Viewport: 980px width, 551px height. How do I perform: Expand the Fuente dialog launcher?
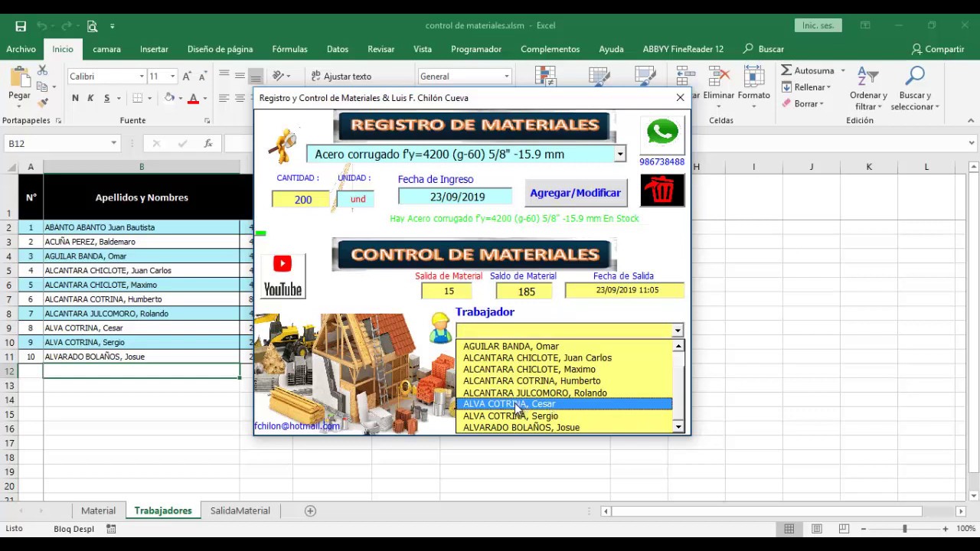tap(207, 121)
